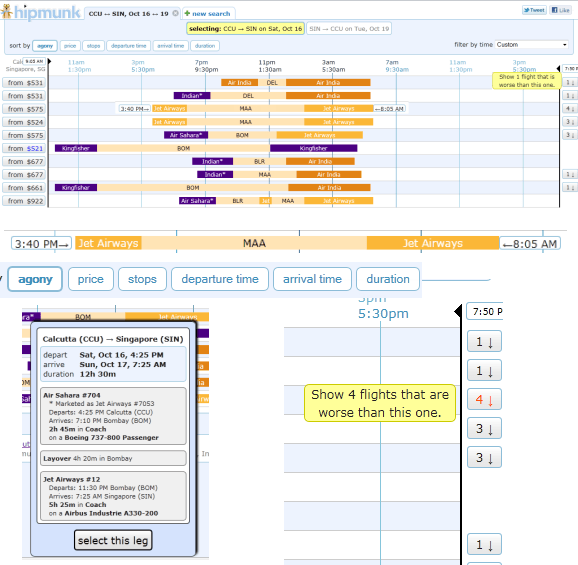Screen dimensions: 578x565
Task: Click the black right time slider marker
Action: 558,69
